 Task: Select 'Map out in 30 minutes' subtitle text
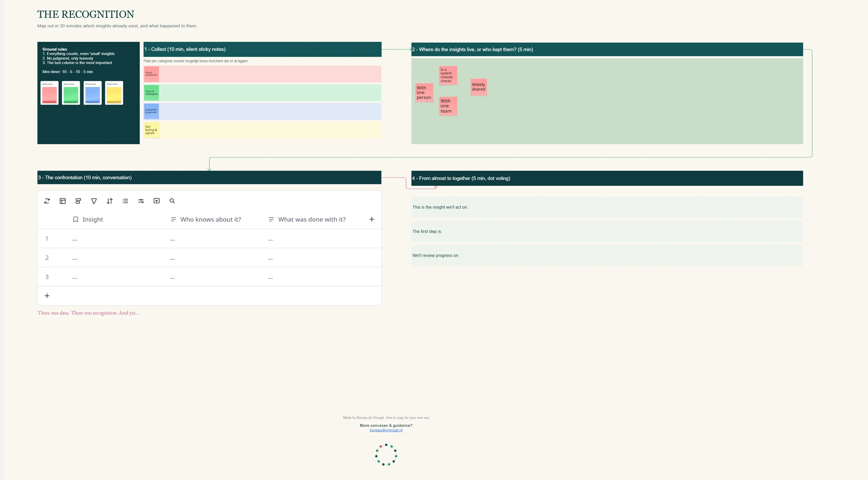[117, 26]
